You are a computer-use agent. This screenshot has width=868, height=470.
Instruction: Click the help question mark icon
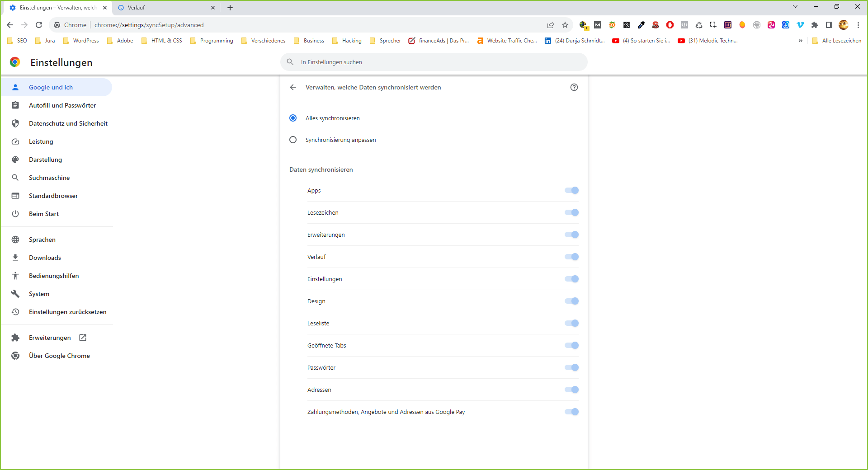[574, 87]
